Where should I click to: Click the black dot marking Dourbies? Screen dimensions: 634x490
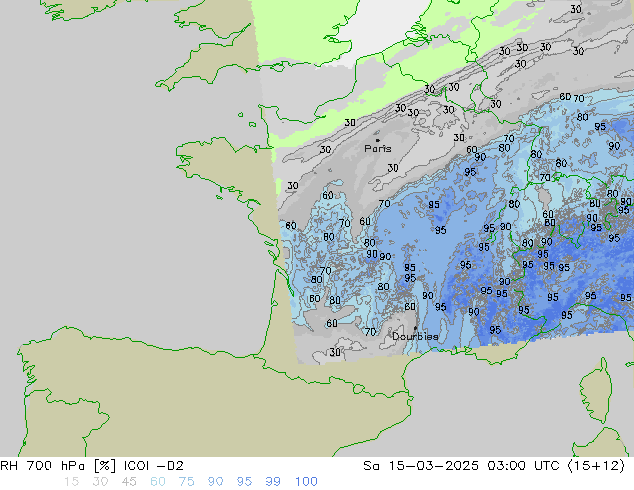pos(415,328)
